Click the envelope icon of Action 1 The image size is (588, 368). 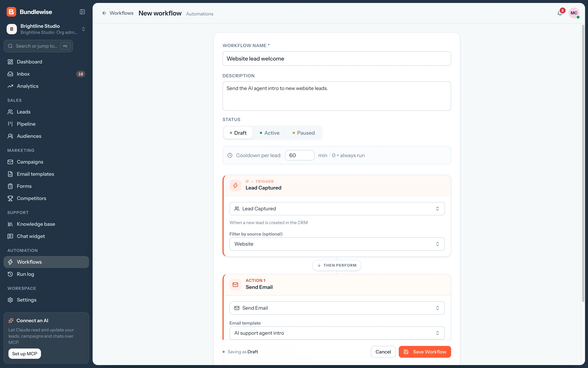(235, 284)
